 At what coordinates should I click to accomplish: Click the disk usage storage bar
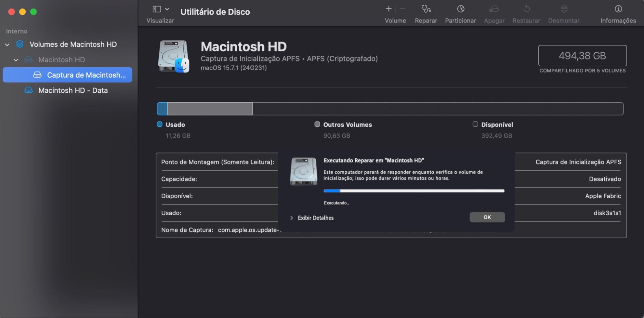coord(390,109)
